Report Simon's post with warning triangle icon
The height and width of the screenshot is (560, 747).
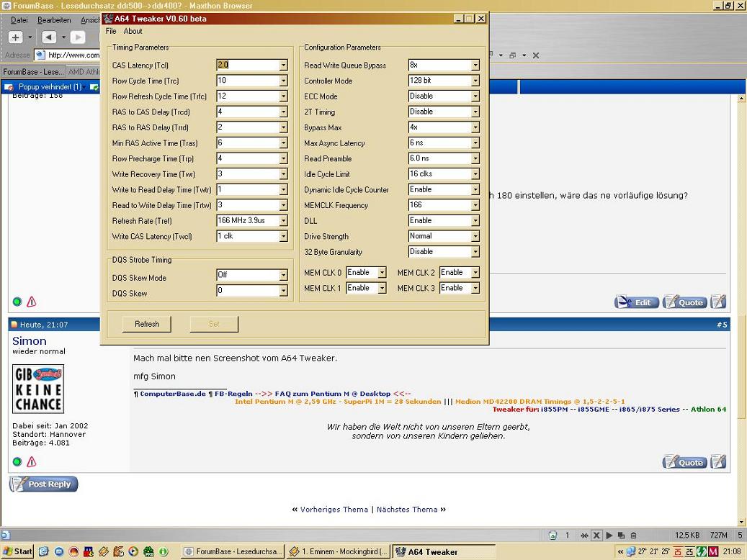pyautogui.click(x=32, y=461)
